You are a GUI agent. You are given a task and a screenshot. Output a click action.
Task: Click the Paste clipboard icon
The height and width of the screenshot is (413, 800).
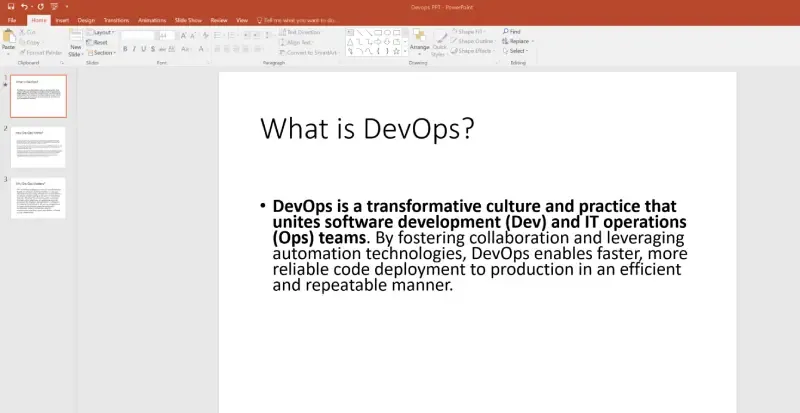(x=9, y=36)
